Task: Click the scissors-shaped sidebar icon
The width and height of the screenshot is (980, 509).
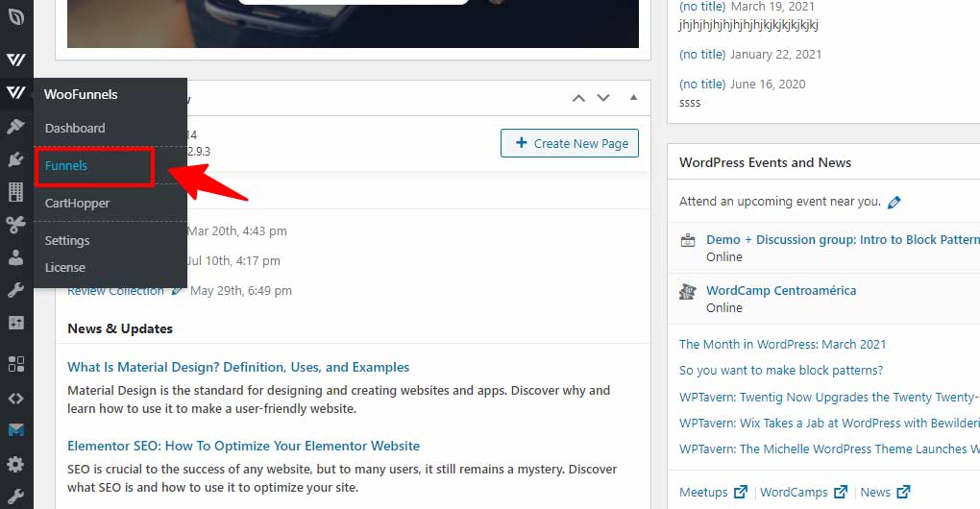Action: click(x=15, y=224)
